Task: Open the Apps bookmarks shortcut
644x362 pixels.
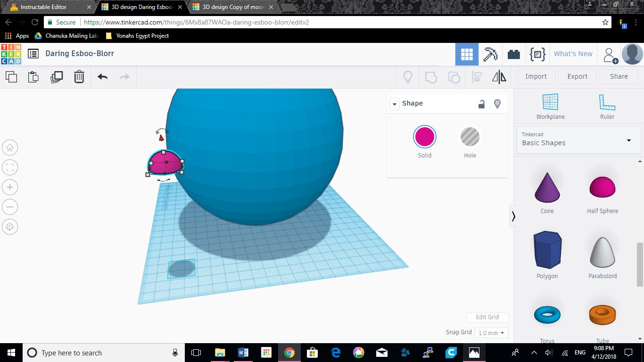Action: tap(17, 36)
